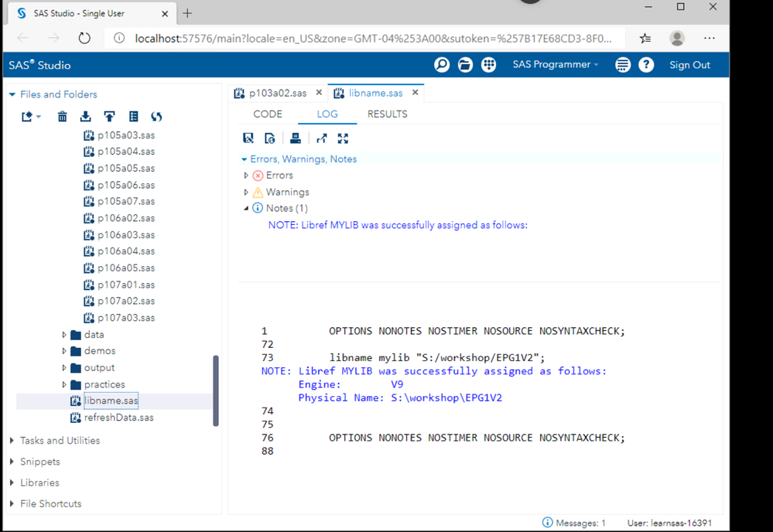Click the Properties icon in Files toolbar

134,117
